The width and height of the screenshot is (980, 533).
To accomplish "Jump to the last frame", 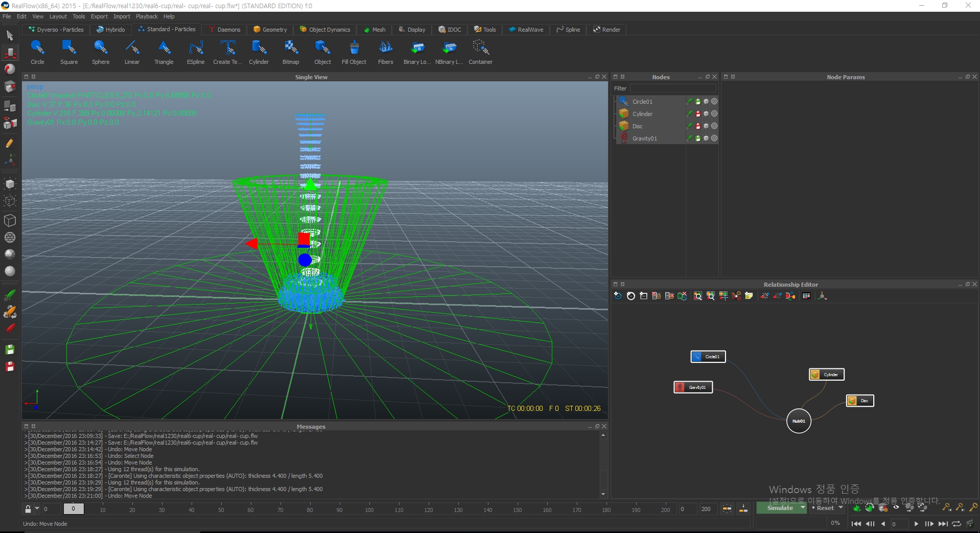I will point(943,524).
